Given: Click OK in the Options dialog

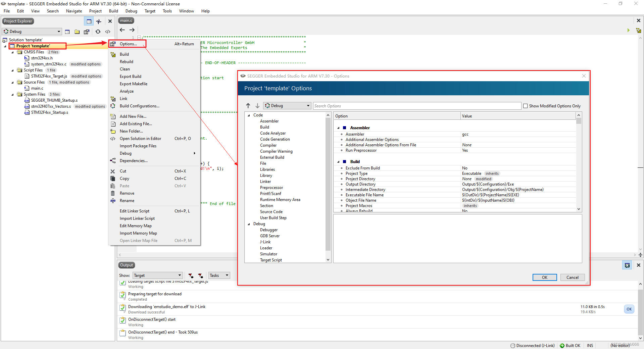Looking at the screenshot, I should [544, 277].
